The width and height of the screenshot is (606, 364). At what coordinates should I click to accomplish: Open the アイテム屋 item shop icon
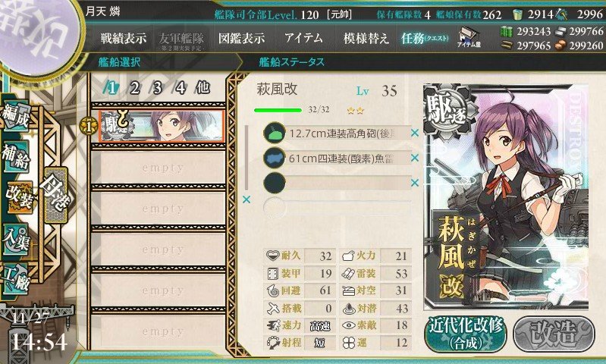click(469, 37)
